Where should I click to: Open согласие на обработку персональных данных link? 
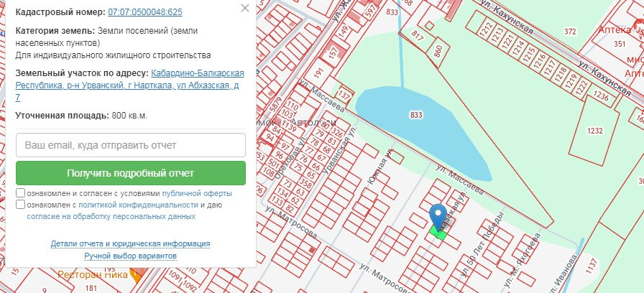coord(111,215)
